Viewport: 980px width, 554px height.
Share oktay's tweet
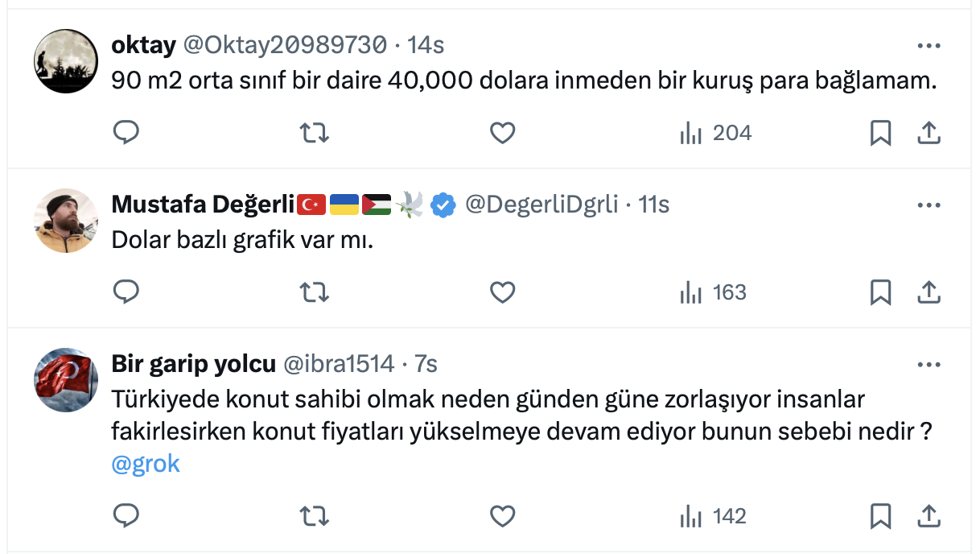929,132
